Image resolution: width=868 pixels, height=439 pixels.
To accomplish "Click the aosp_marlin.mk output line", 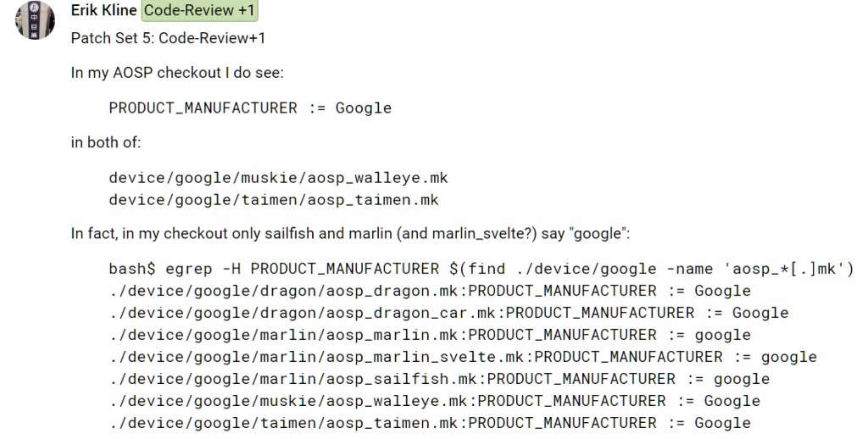I will click(430, 335).
